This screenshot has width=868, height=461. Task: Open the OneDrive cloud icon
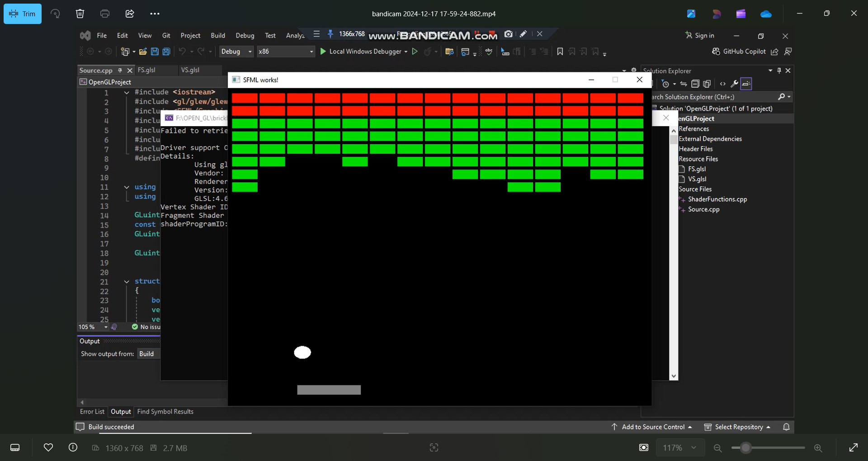[x=766, y=14]
